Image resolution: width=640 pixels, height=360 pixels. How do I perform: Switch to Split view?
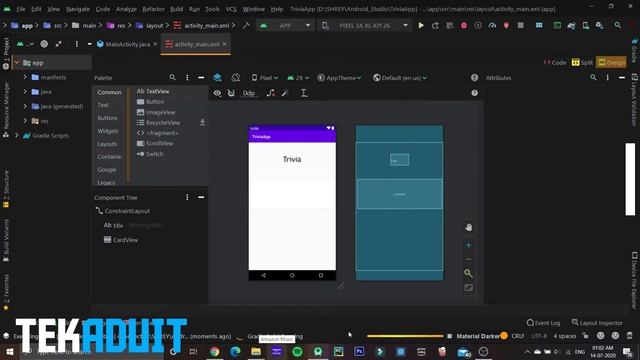click(582, 62)
